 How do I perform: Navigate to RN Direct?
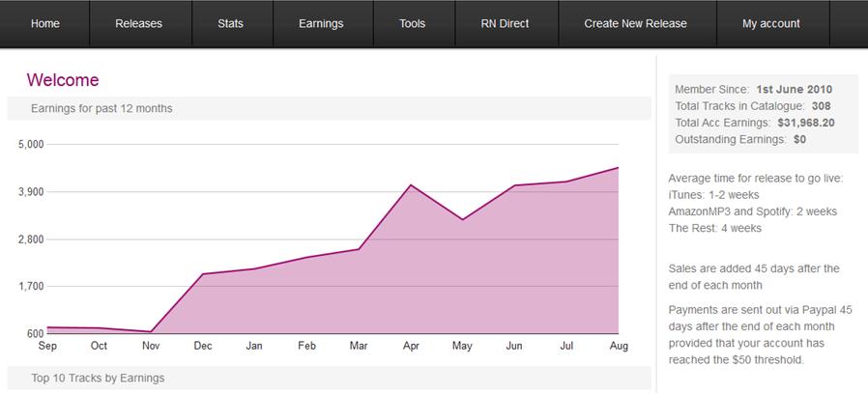[x=505, y=23]
